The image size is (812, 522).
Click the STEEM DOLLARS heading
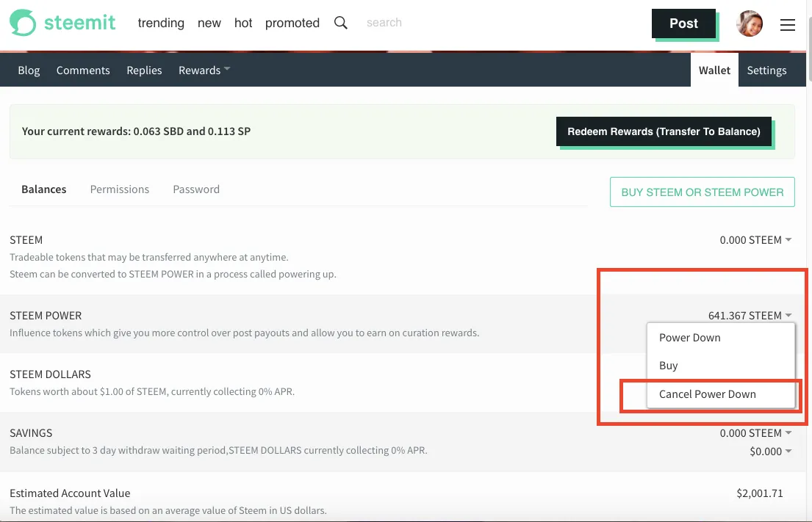coord(50,374)
